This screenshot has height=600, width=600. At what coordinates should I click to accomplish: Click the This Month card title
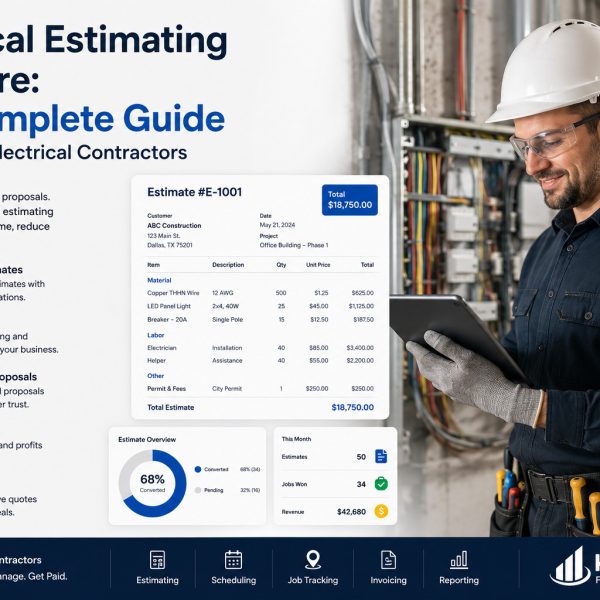(x=296, y=439)
